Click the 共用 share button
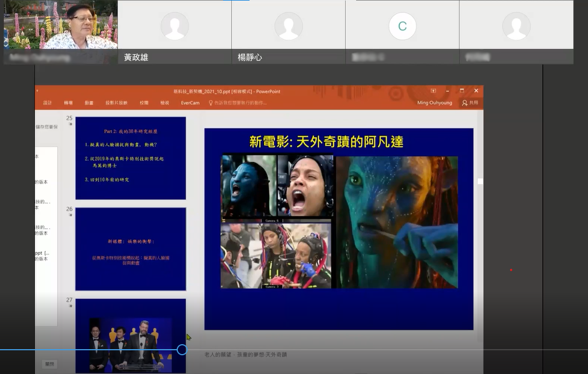 click(x=470, y=103)
